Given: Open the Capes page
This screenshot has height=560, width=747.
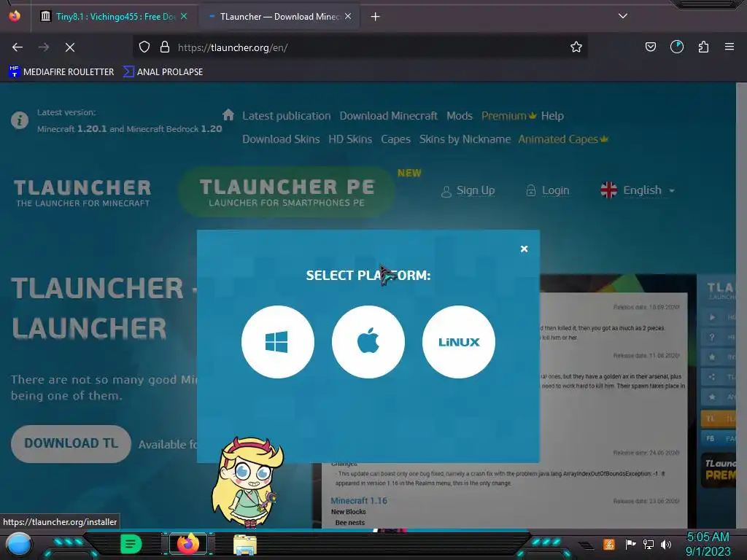Looking at the screenshot, I should [395, 139].
